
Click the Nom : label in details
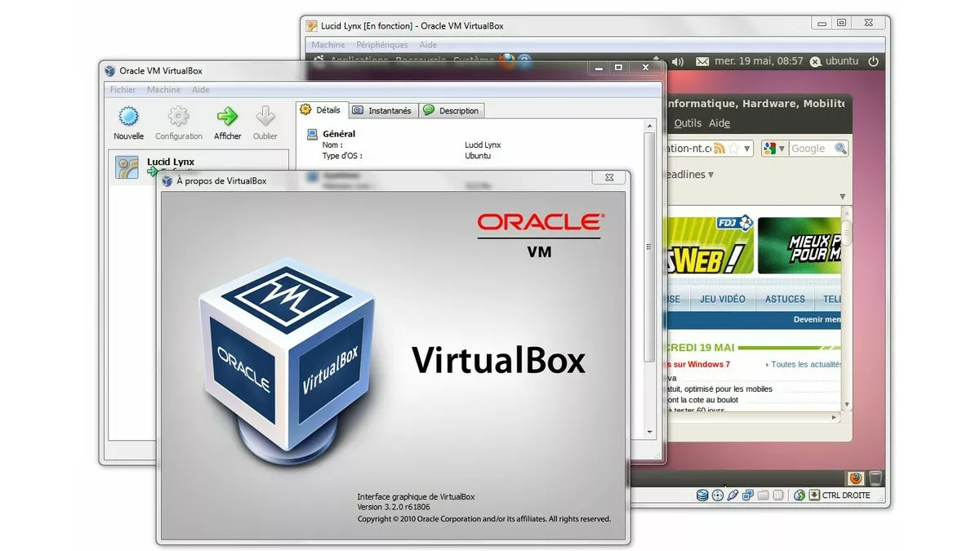click(332, 145)
